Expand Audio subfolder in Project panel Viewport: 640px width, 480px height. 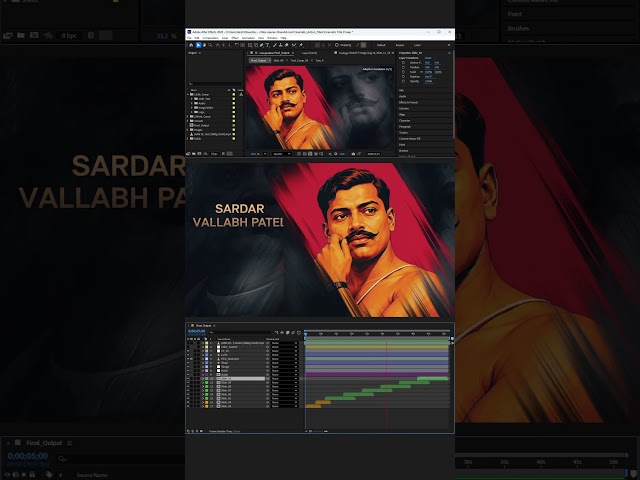point(191,103)
